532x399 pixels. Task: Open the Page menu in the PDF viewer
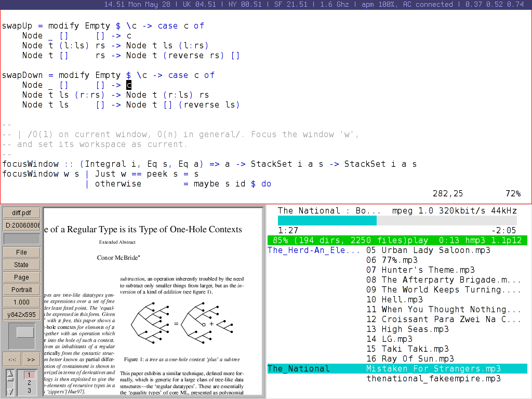pos(21,277)
